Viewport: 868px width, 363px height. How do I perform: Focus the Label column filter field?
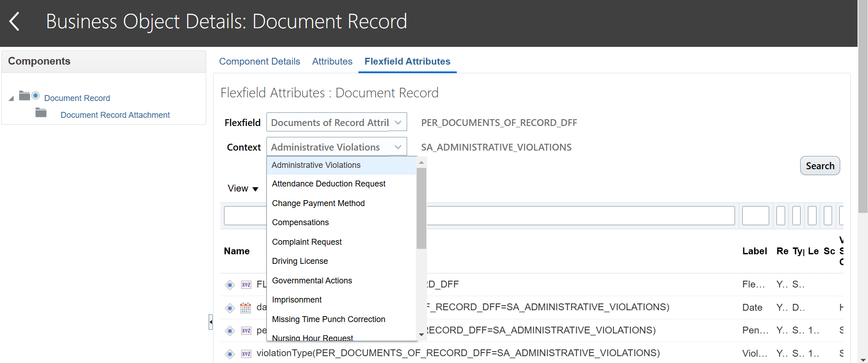(756, 216)
